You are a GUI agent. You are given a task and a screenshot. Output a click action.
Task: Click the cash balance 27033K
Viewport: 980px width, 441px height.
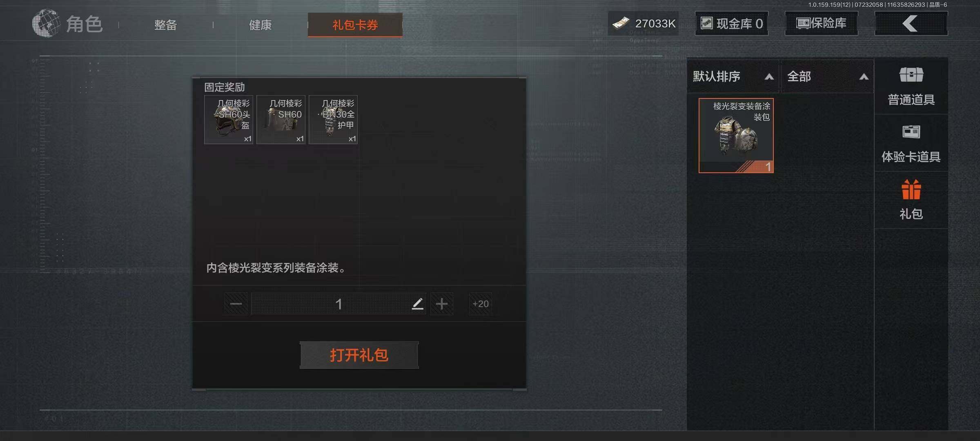coord(644,23)
